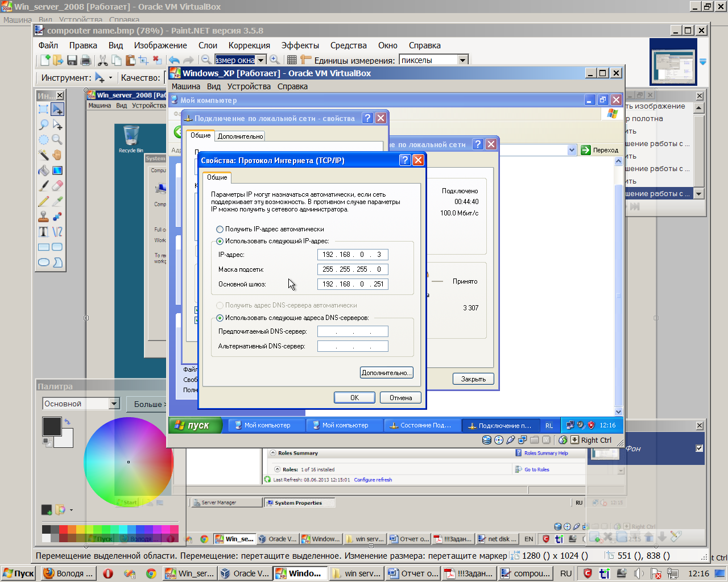The height and width of the screenshot is (582, 728).
Task: Toggle the pixel grid icon
Action: (x=292, y=60)
